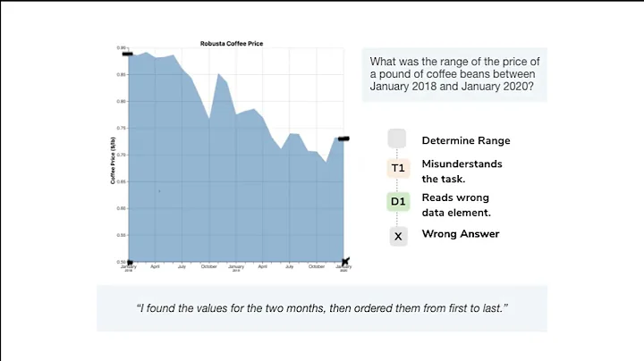The height and width of the screenshot is (361, 644).
Task: Click the quoted explanation text at bottom
Action: (x=321, y=308)
